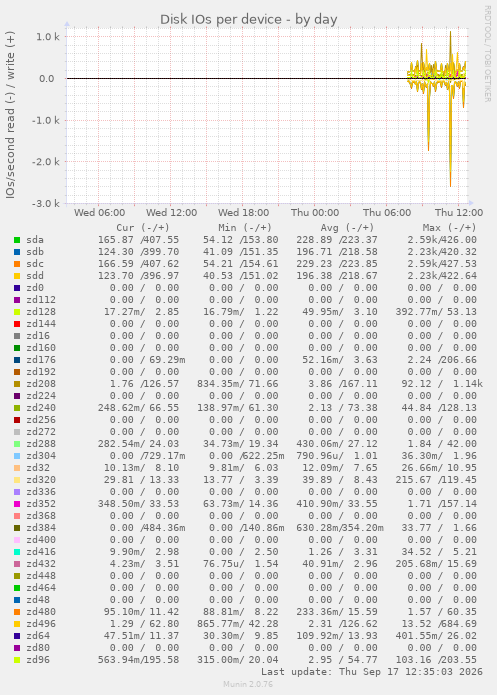The width and height of the screenshot is (497, 695).
Task: Click sdc current value 166.59 /407.62
Action: click(138, 264)
